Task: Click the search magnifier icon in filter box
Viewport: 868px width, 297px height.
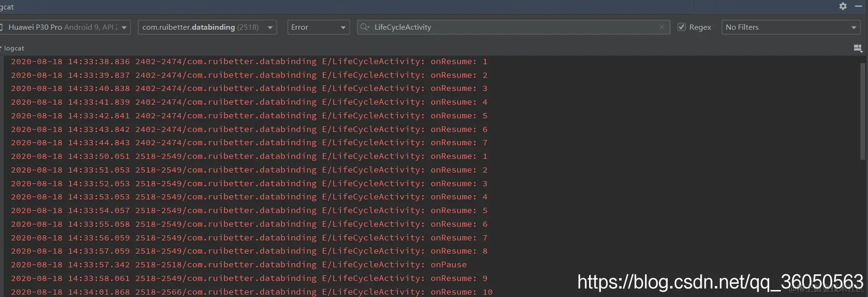Action: 364,27
